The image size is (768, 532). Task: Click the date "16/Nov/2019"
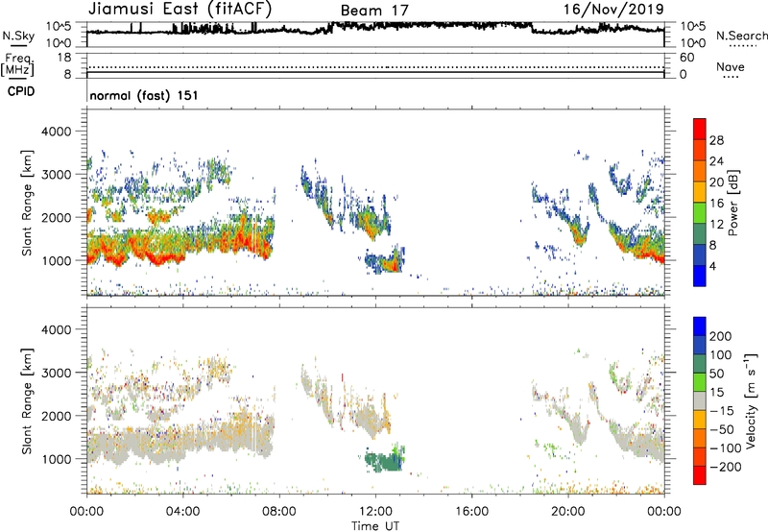coord(613,9)
